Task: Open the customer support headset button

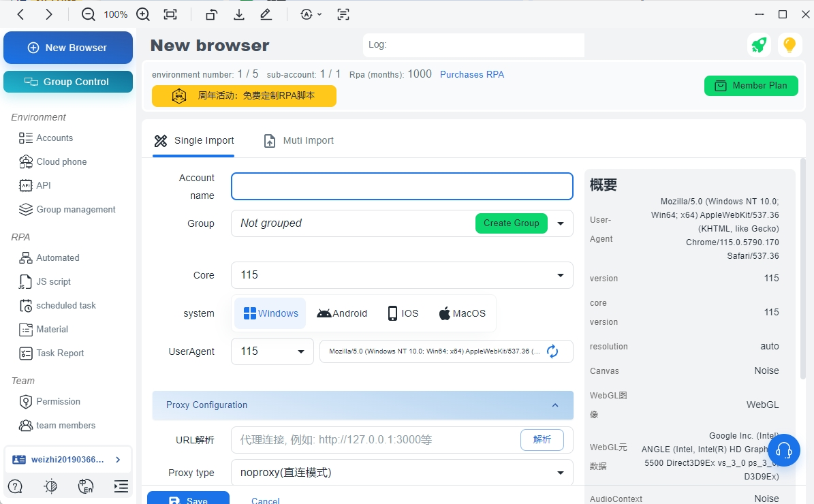Action: tap(783, 450)
